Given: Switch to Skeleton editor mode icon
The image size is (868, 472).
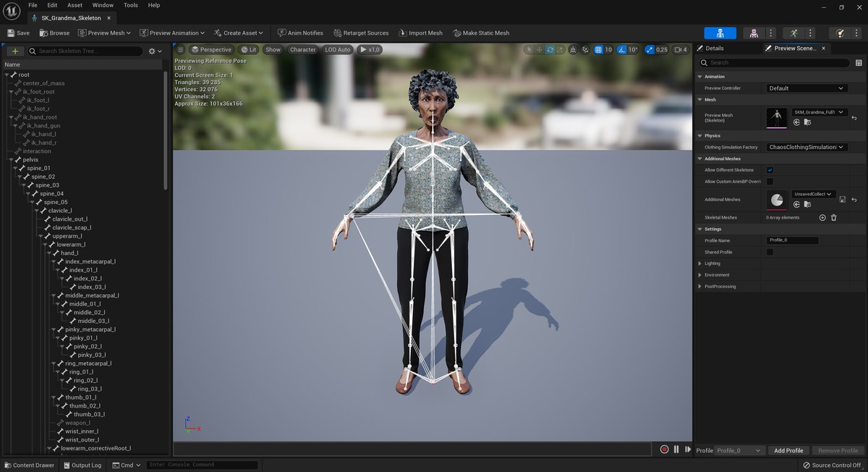Looking at the screenshot, I should (x=720, y=33).
